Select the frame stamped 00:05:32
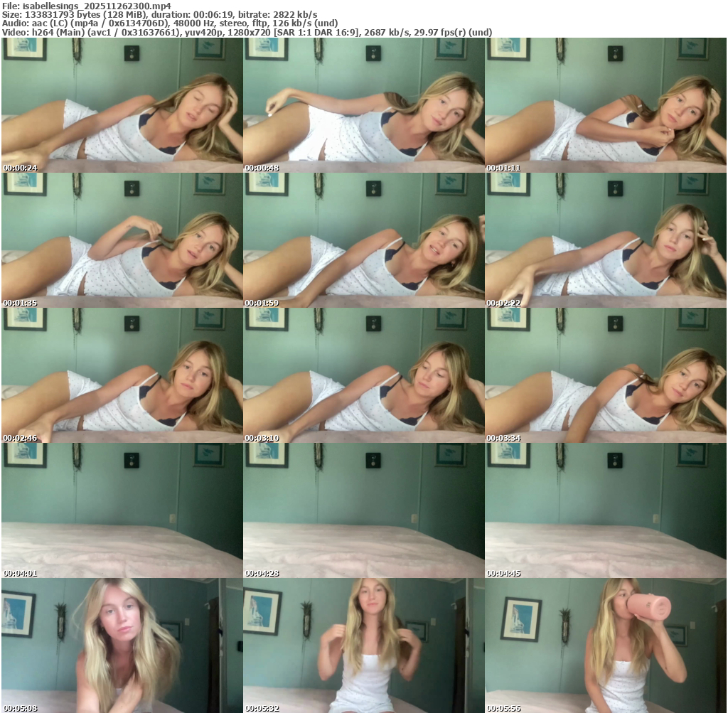This screenshot has height=713, width=728. (364, 645)
